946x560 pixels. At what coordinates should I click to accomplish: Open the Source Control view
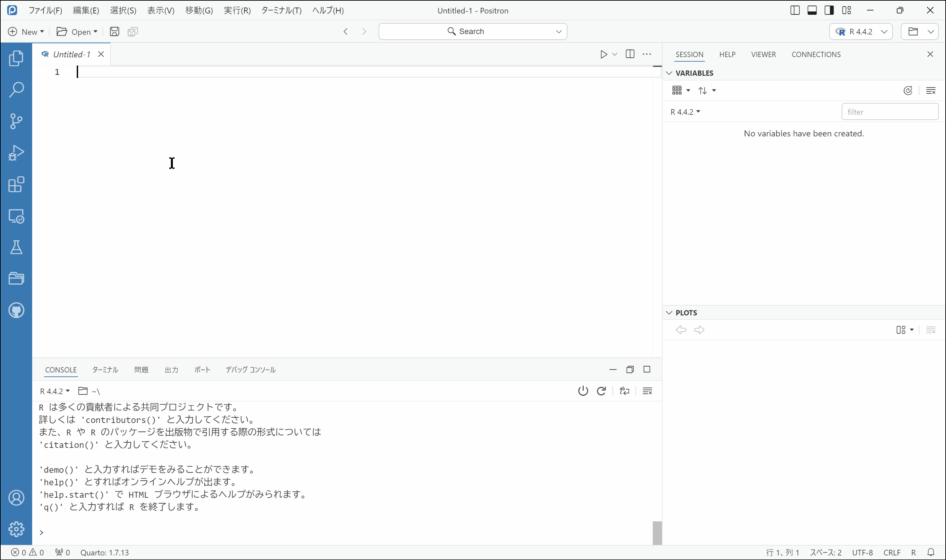(16, 121)
